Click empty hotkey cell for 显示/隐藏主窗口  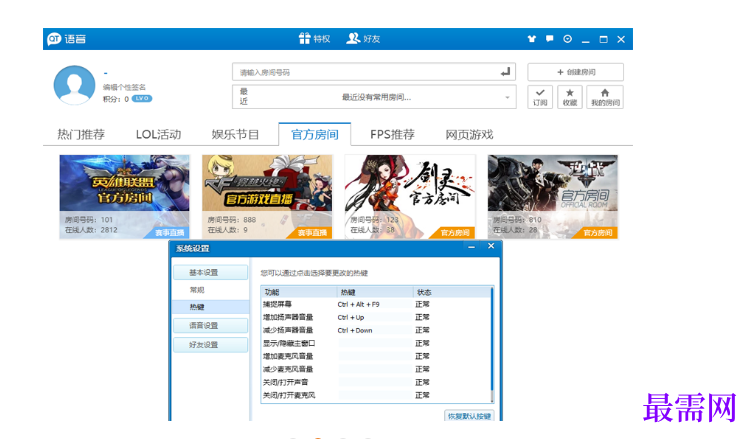tap(376, 343)
